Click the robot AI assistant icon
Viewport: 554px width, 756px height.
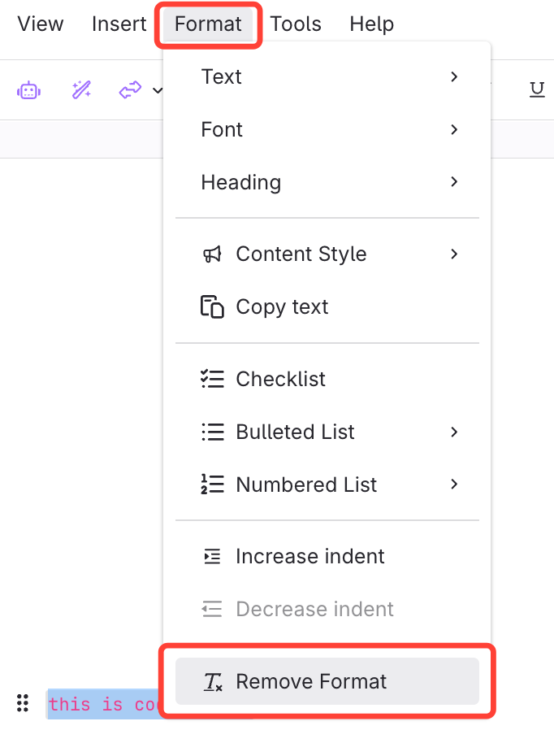click(29, 90)
